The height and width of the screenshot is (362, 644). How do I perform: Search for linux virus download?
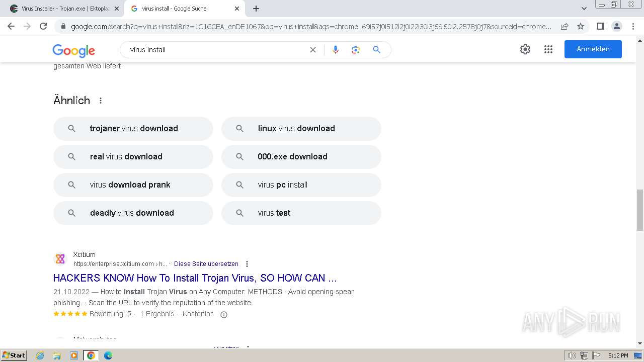point(301,129)
